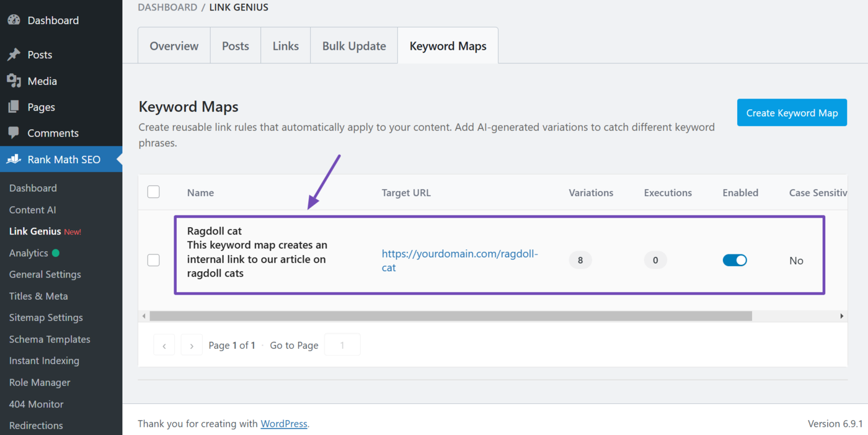Open General Settings submenu item
Viewport: 868px width, 435px height.
[x=45, y=274]
